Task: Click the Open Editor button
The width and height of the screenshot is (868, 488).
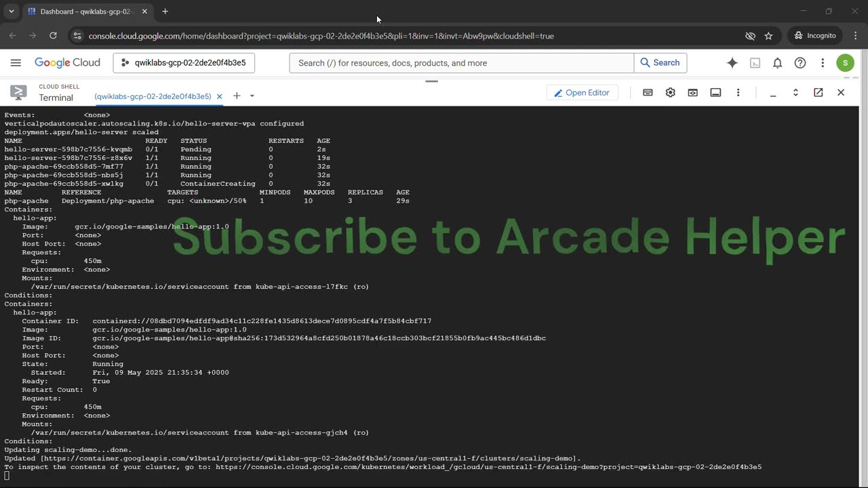Action: point(582,93)
